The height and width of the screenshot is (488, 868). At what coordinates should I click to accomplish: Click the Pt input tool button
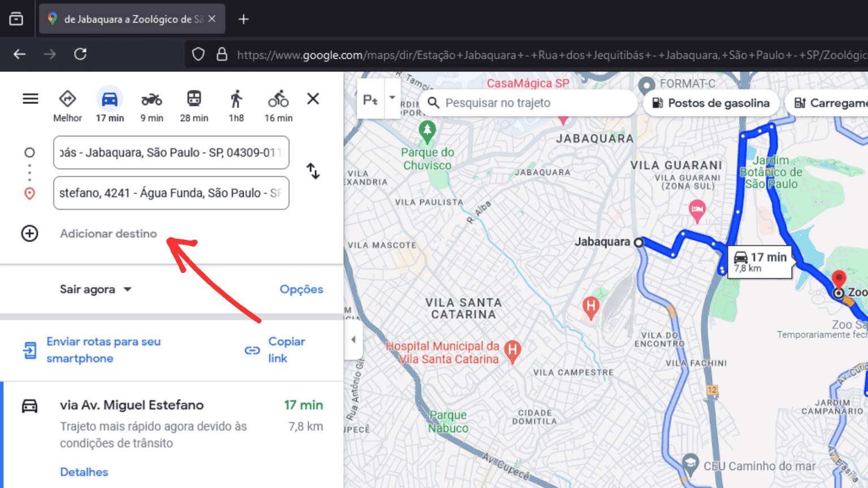[x=371, y=99]
